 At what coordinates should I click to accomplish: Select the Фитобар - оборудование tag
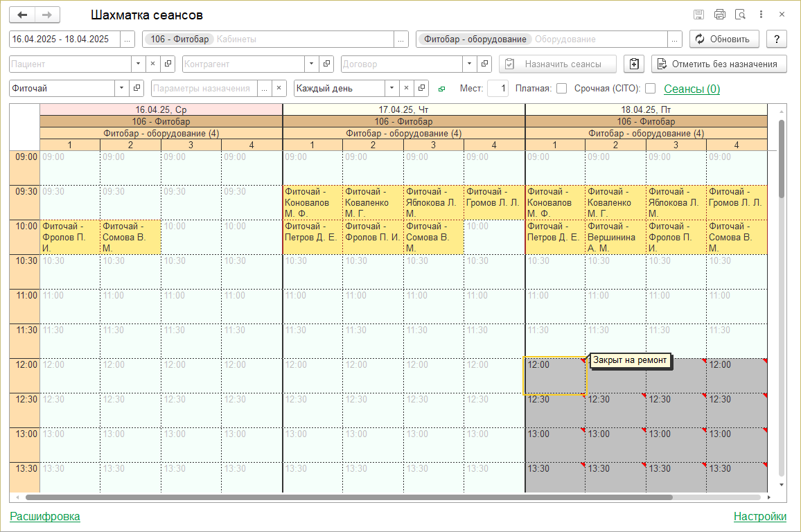click(475, 39)
